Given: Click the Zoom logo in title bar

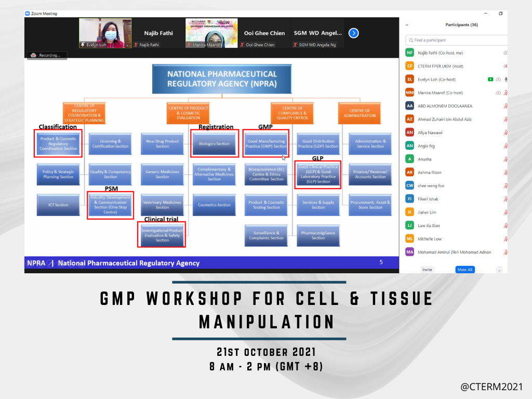Looking at the screenshot, I should point(28,14).
